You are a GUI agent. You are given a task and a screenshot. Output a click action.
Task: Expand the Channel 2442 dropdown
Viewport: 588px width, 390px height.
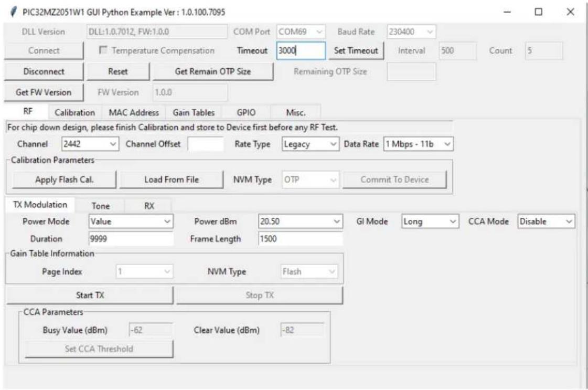(90, 144)
